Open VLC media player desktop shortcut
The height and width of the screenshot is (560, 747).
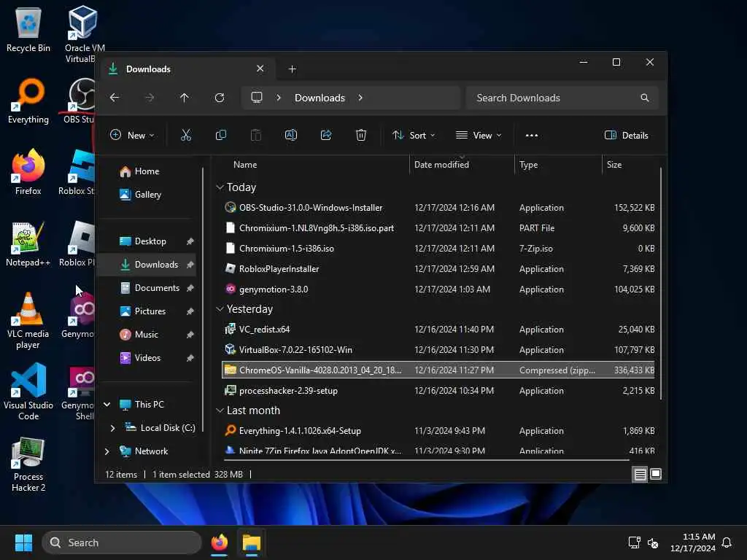(28, 321)
